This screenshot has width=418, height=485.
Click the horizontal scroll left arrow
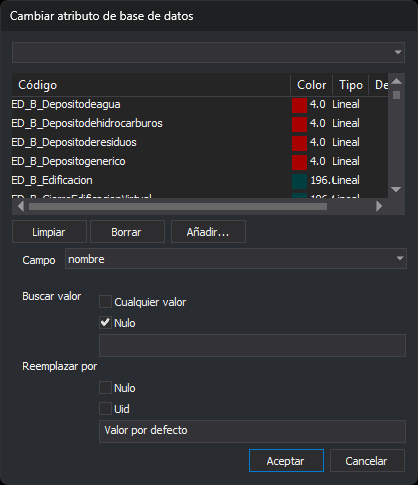pos(21,207)
